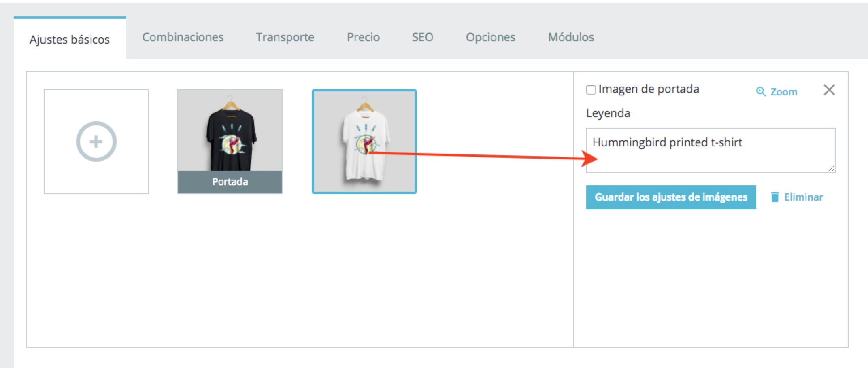Image resolution: width=868 pixels, height=368 pixels.
Task: Click the Zoom link text
Action: [783, 92]
